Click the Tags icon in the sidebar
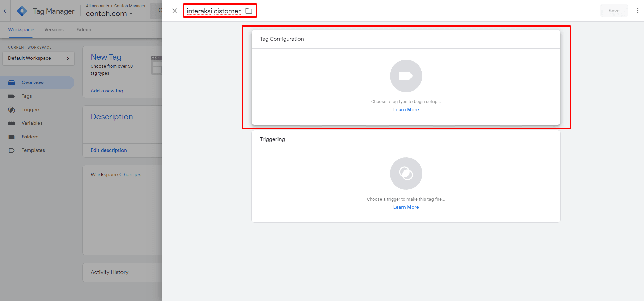This screenshot has width=644, height=301. pos(12,96)
